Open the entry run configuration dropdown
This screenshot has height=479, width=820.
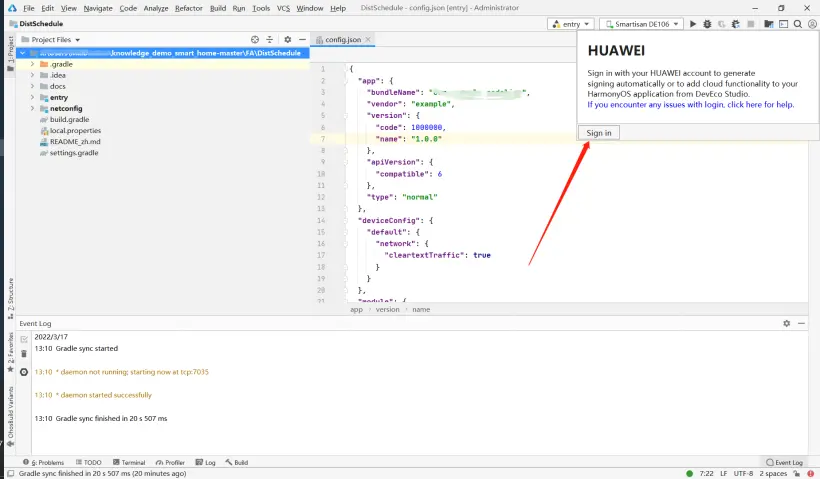[x=571, y=24]
